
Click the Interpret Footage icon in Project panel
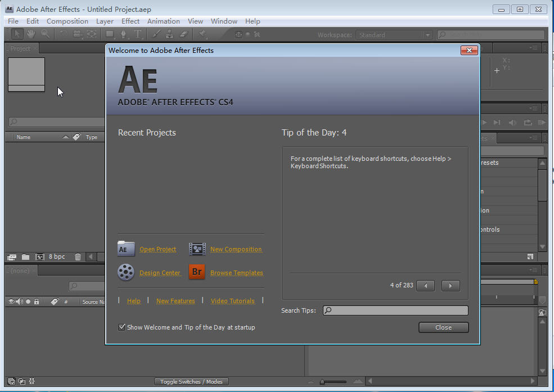point(12,257)
